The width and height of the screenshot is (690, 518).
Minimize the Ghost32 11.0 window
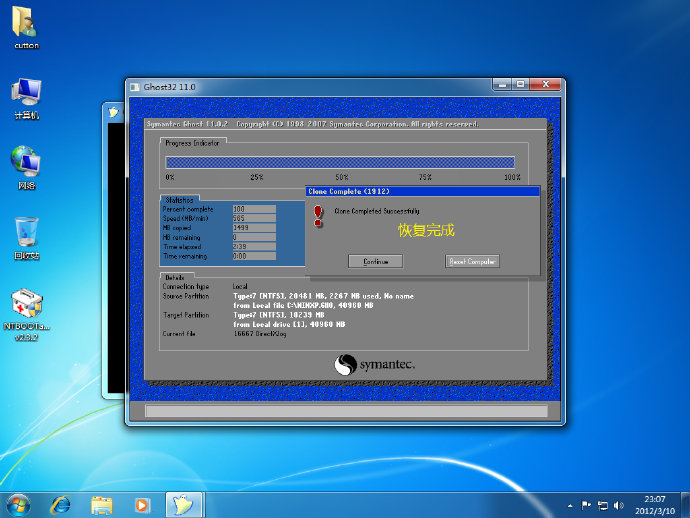point(502,84)
